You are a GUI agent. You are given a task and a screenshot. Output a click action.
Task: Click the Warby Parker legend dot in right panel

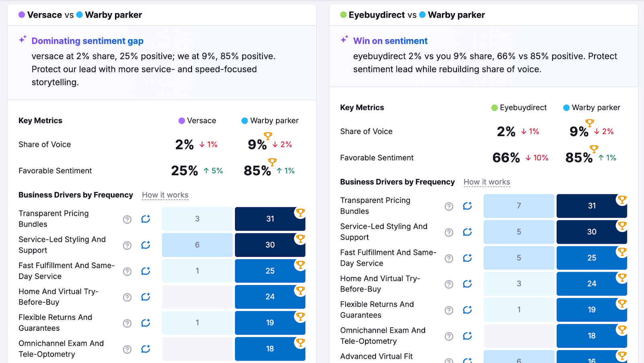pos(567,107)
